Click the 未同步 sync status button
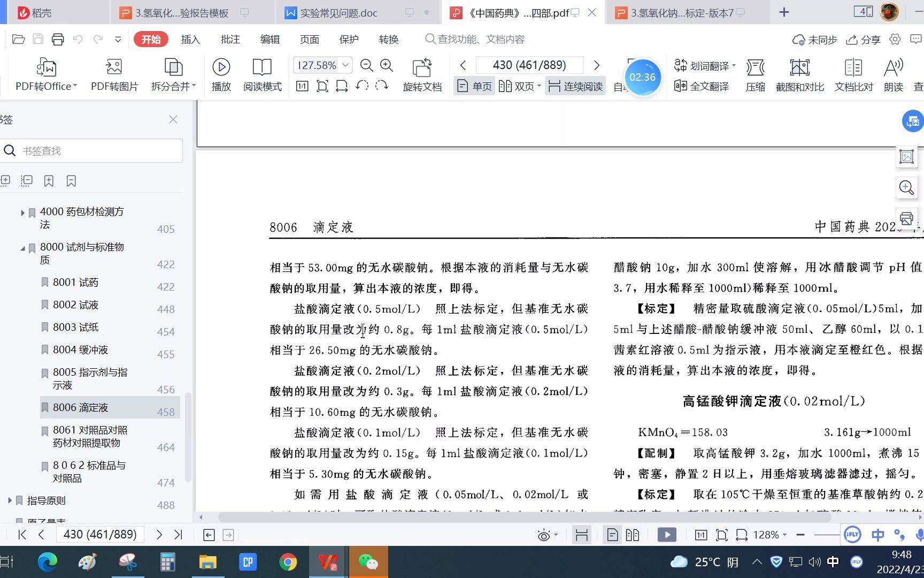 [x=814, y=40]
